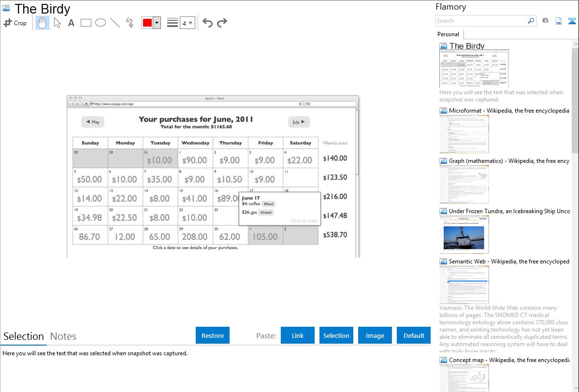Image resolution: width=579 pixels, height=392 pixels.
Task: Redo the last undone action
Action: [222, 23]
